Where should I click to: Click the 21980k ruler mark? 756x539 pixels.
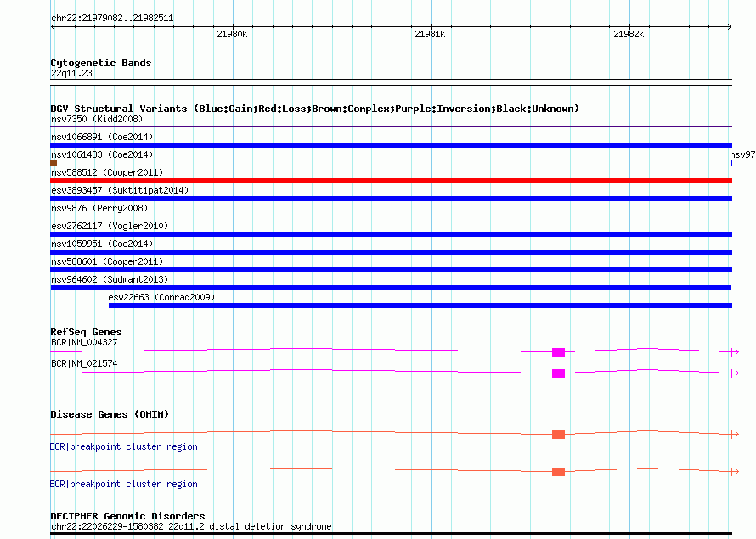click(232, 34)
